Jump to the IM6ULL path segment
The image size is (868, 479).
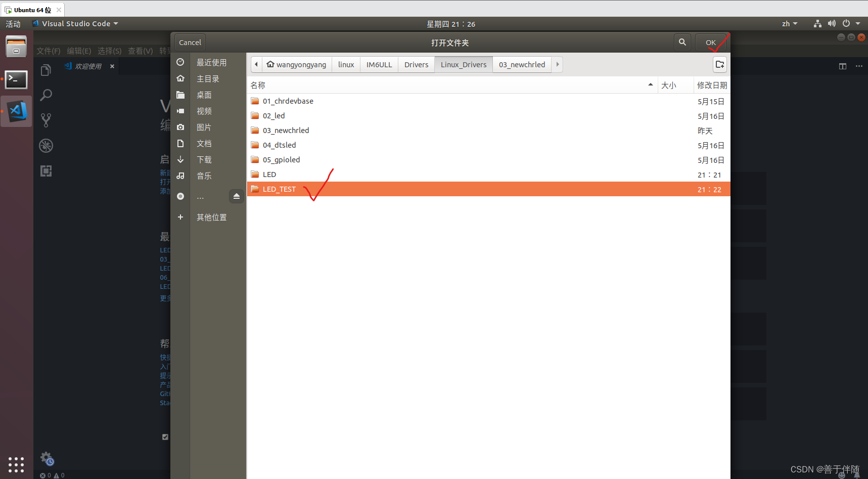point(379,64)
